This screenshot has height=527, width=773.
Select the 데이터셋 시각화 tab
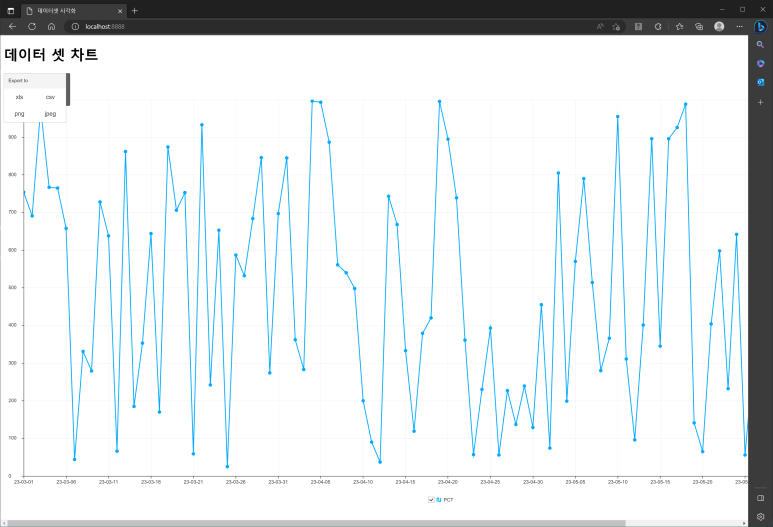click(x=73, y=11)
